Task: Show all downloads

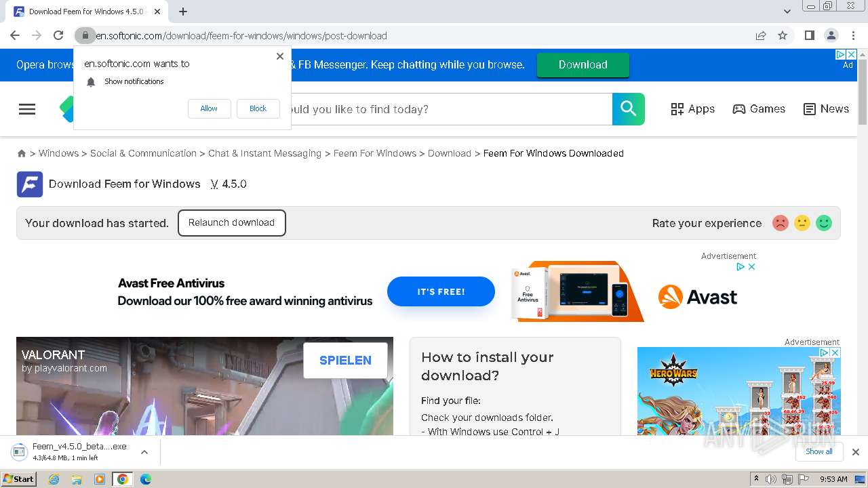Action: 819,451
